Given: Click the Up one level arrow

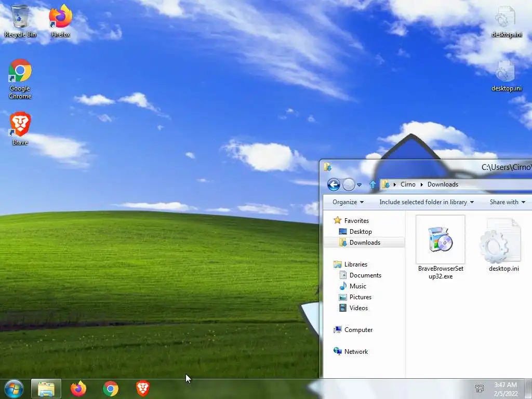Looking at the screenshot, I should pos(373,184).
